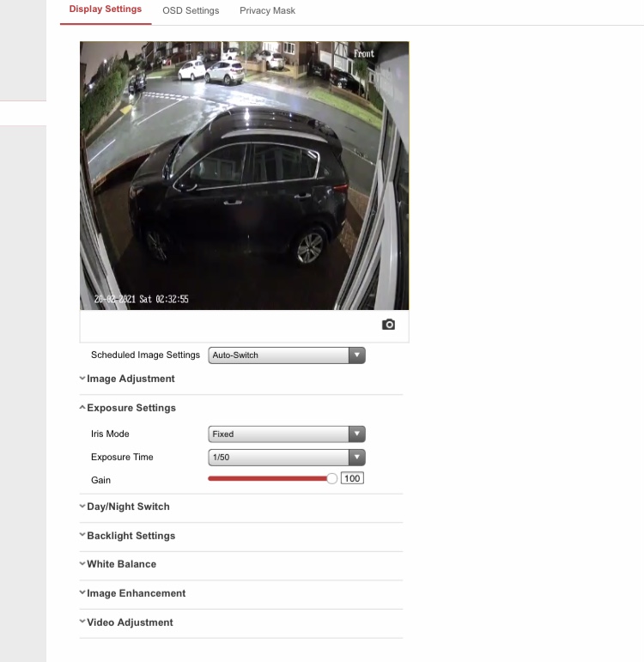Show the White Balance options
This screenshot has height=662, width=644.
(x=121, y=564)
